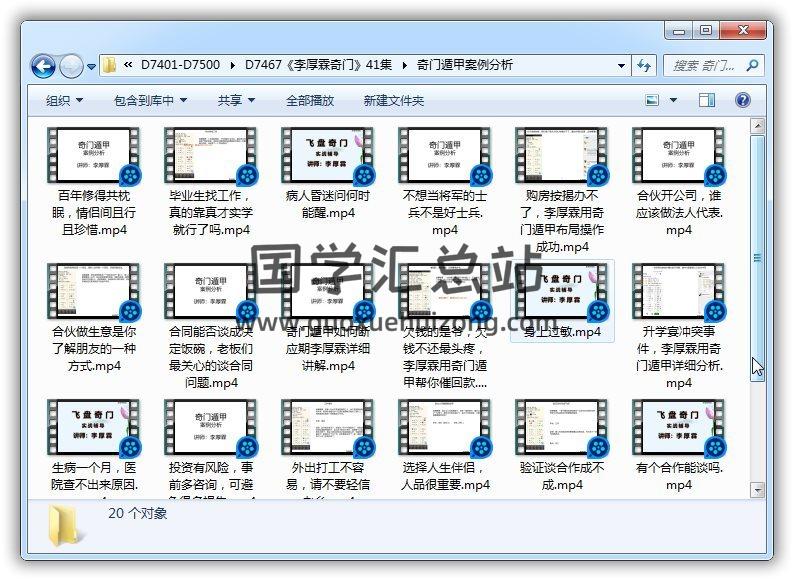This screenshot has height=581, width=794.
Task: Open the view options dropdown arrow
Action: (x=673, y=100)
